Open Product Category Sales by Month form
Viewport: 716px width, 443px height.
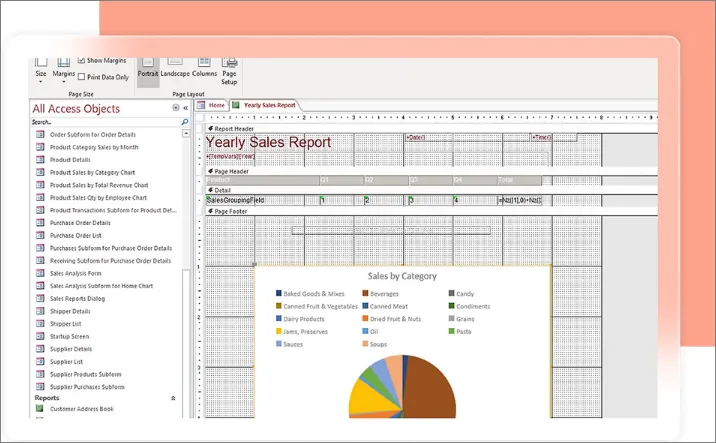[x=94, y=147]
